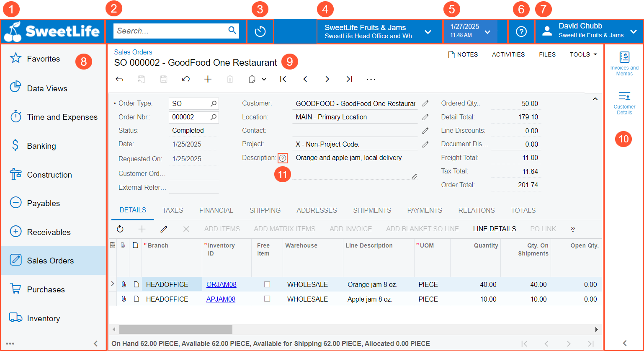
Task: Toggle Free Item checkbox for ORJAM08
Action: [267, 284]
